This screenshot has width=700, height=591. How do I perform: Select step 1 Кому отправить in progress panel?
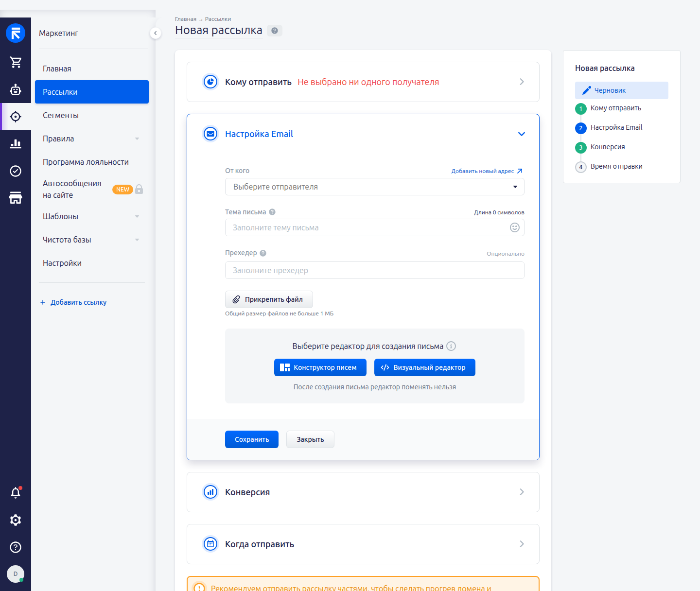click(x=608, y=108)
